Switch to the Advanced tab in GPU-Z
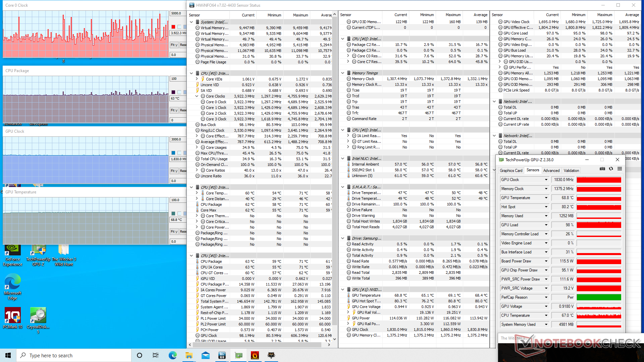Viewport: 644px width, 362px height. click(x=551, y=171)
